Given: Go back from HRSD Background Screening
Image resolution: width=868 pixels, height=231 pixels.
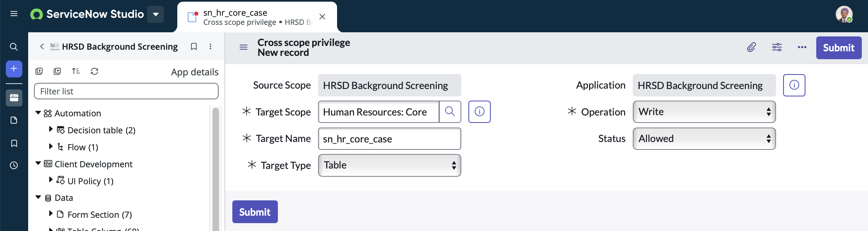Looking at the screenshot, I should [42, 47].
